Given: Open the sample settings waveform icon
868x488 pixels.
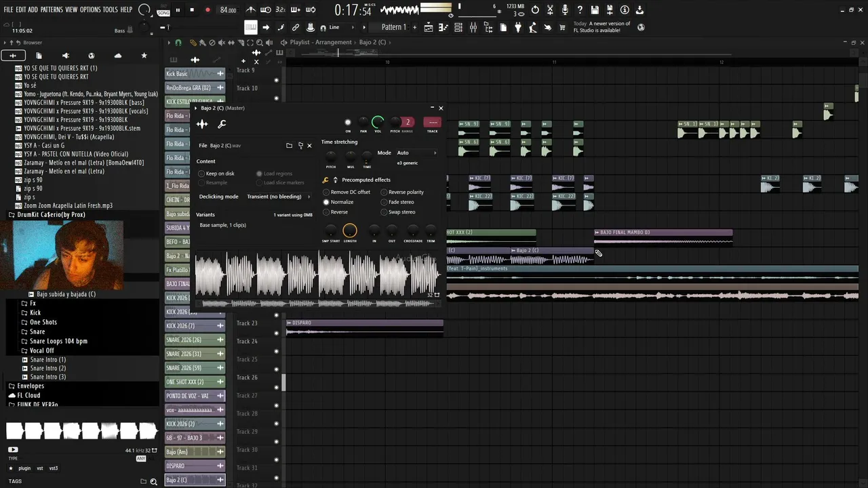Looking at the screenshot, I should [x=202, y=124].
